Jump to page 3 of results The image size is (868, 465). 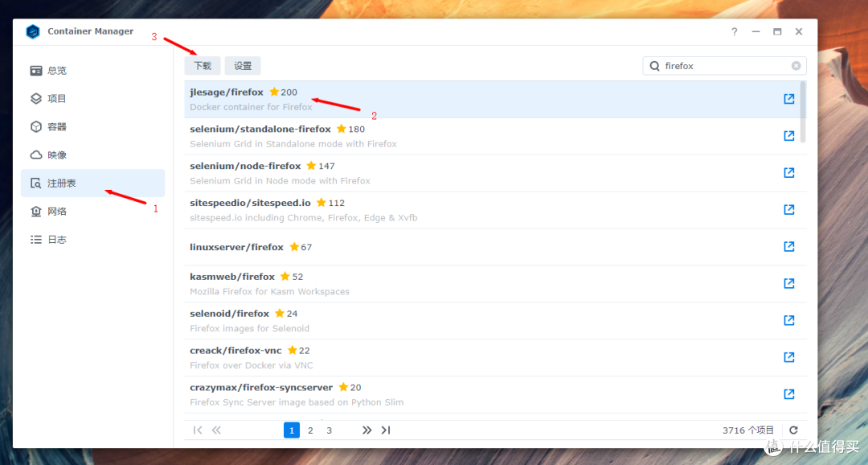329,430
